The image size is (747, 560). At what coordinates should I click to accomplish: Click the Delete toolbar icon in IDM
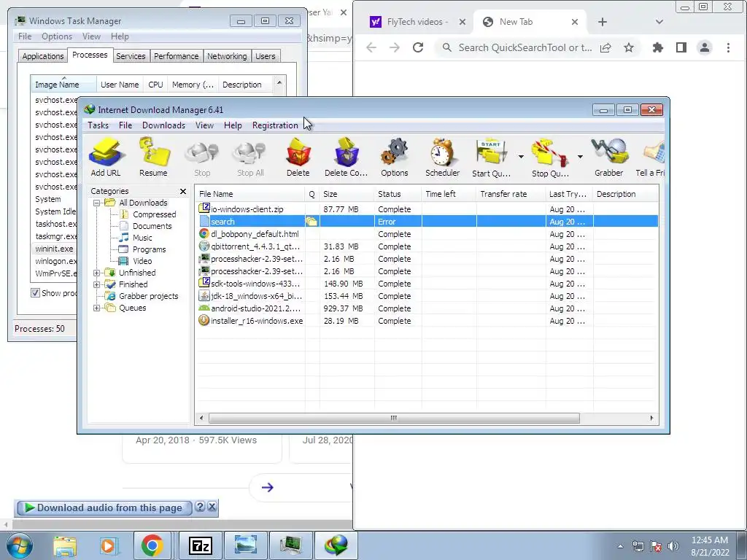click(298, 157)
